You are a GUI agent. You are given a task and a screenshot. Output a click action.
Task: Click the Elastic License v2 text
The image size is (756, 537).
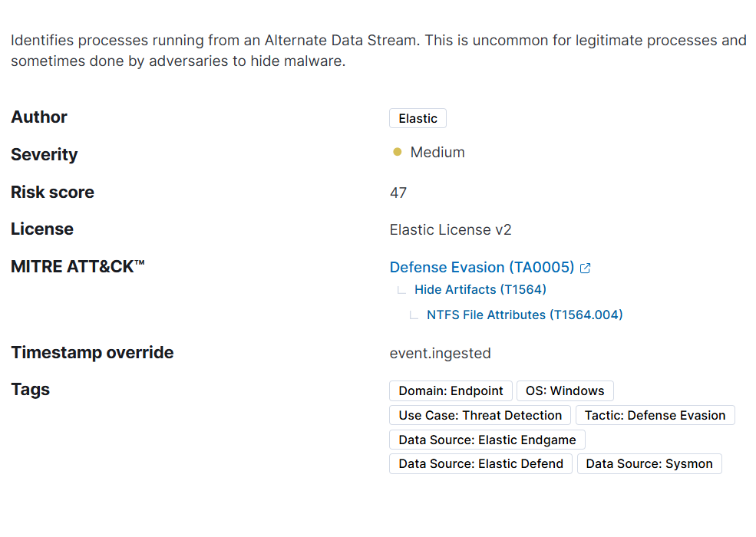[451, 230]
